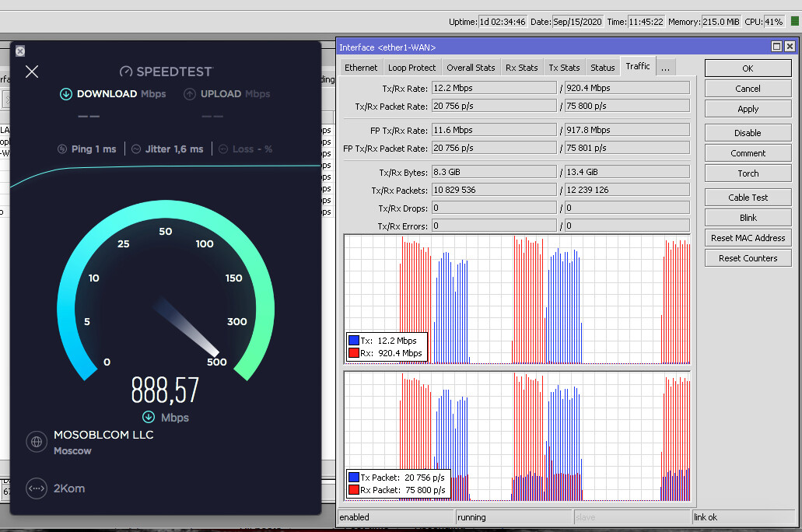Click the connection icon next to 2Kom
The height and width of the screenshot is (532, 802).
point(37,488)
